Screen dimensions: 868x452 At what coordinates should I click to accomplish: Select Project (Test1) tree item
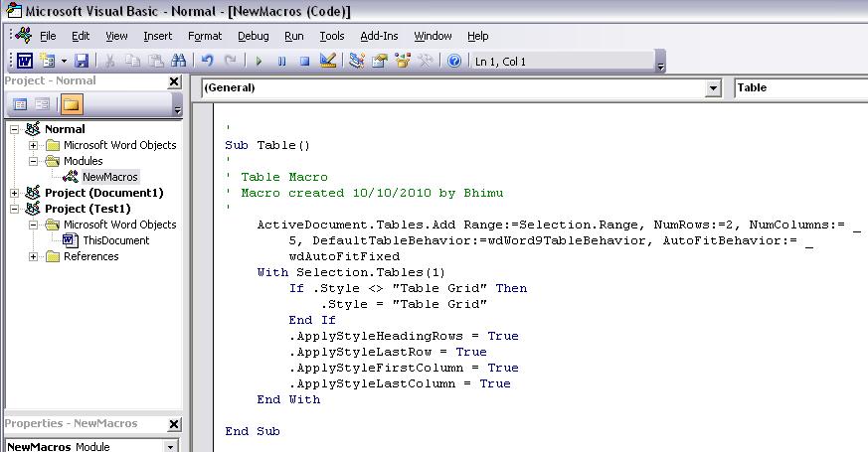[87, 210]
